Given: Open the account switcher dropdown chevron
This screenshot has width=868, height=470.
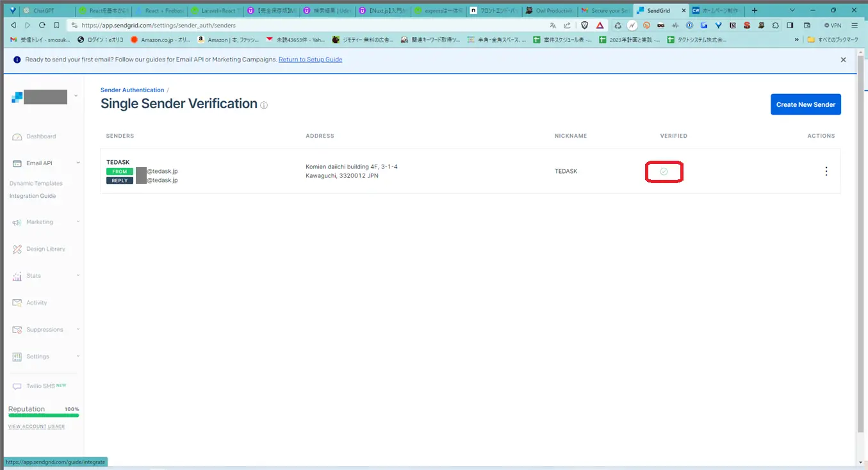Looking at the screenshot, I should (76, 97).
